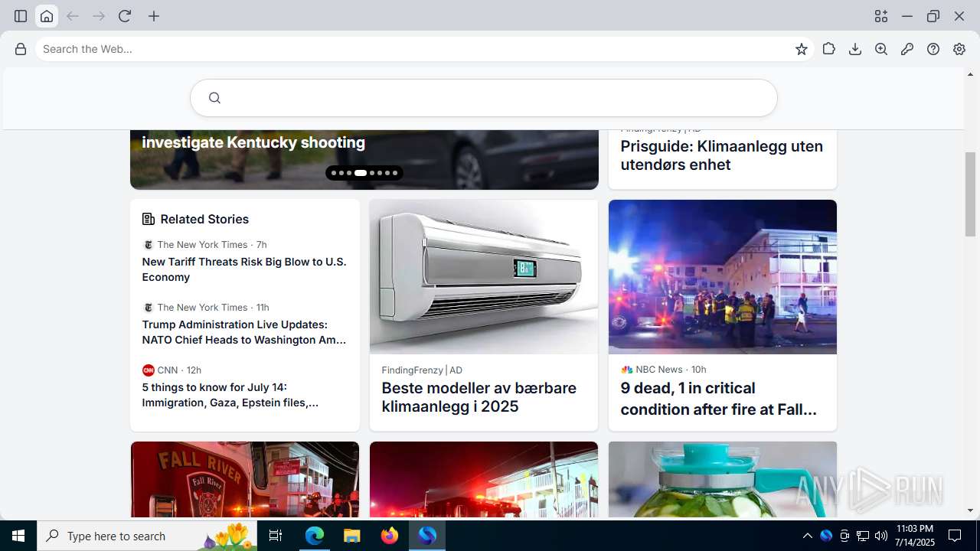This screenshot has width=980, height=551.
Task: Open browser settings gear icon
Action: [959, 49]
